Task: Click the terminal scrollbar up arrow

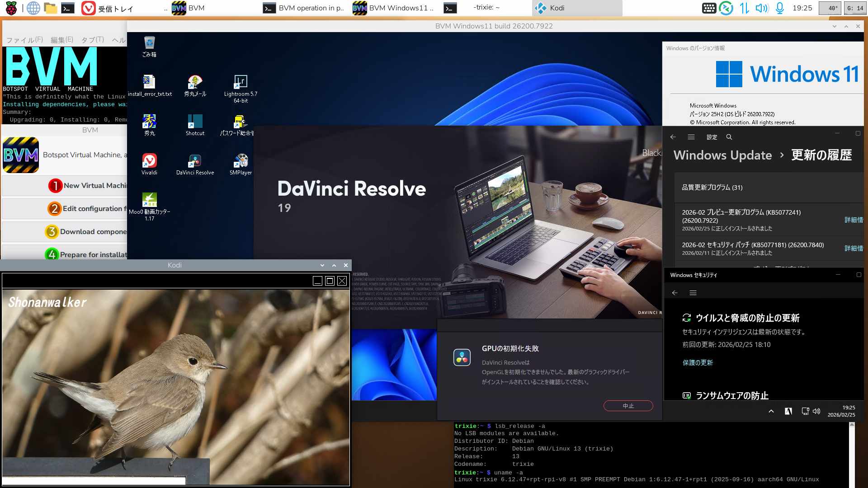Action: click(852, 425)
